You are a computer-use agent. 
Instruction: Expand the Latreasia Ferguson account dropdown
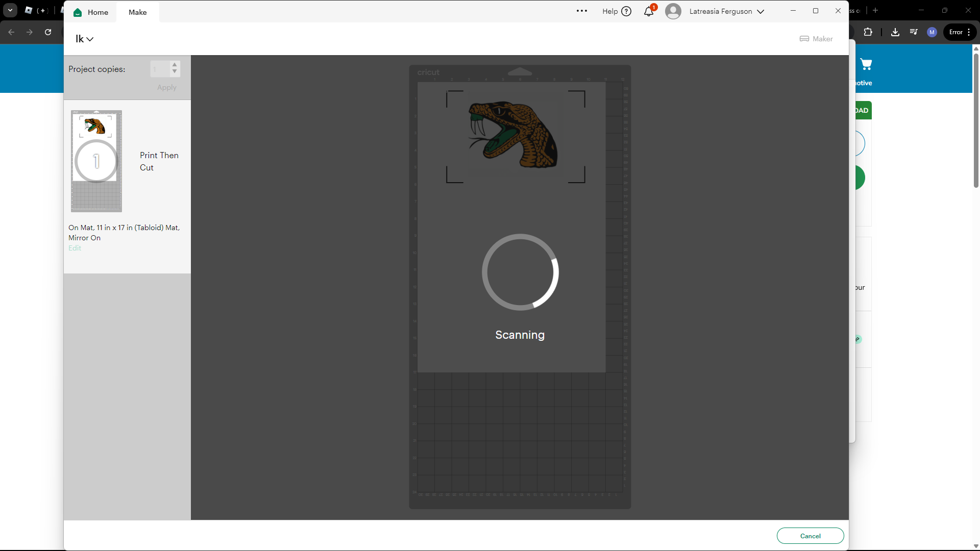(761, 12)
